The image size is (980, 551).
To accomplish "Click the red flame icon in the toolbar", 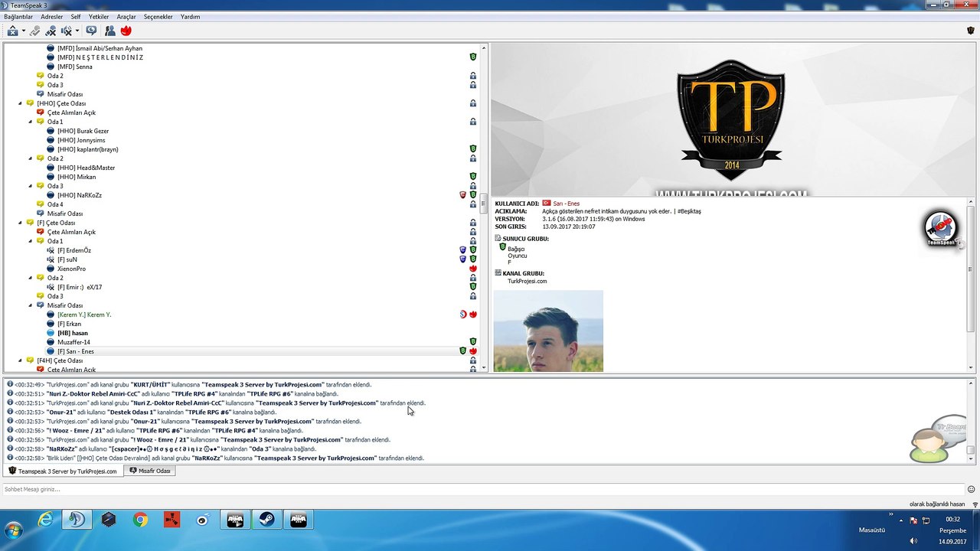I will point(126,31).
